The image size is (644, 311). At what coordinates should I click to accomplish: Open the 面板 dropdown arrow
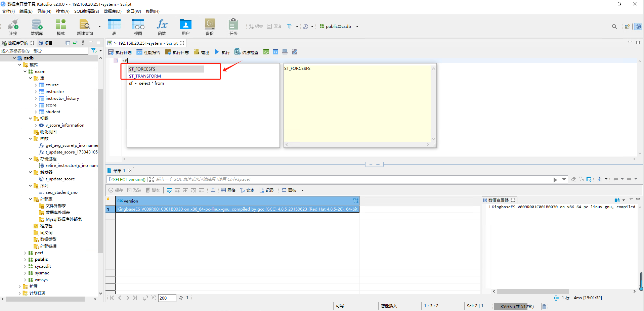(x=302, y=190)
